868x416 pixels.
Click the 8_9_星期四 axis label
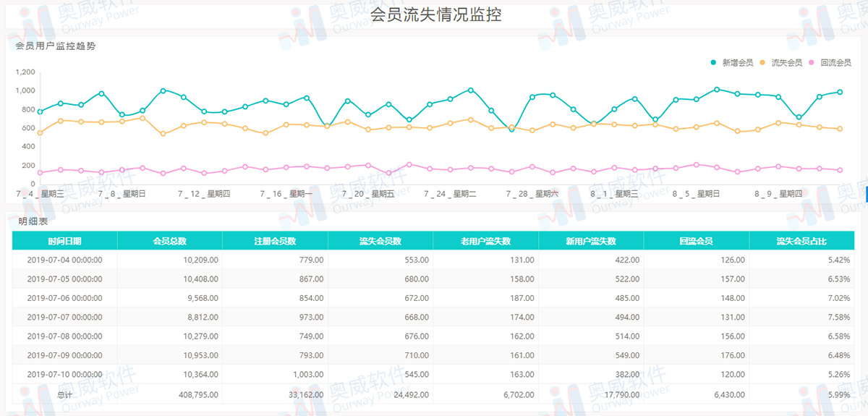pos(778,194)
